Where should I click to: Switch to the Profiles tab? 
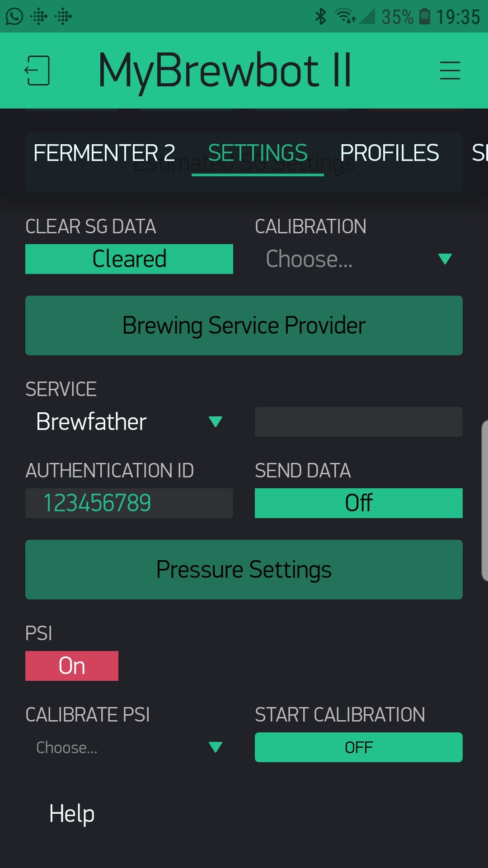[389, 153]
